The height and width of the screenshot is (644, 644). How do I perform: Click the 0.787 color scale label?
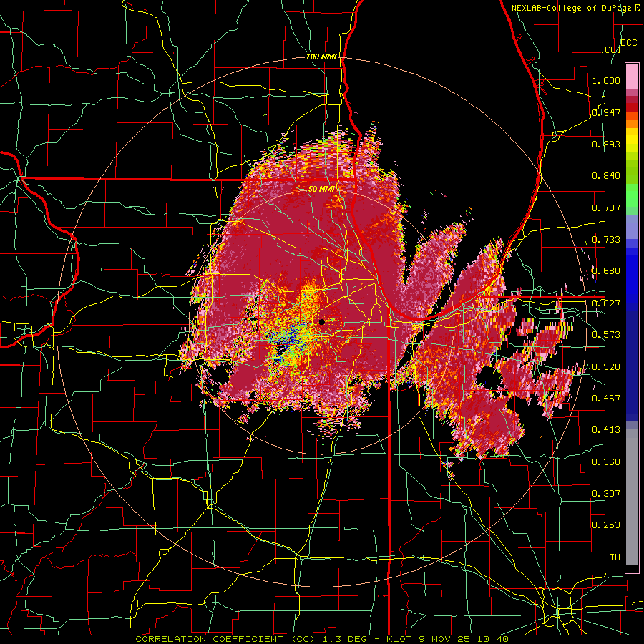pos(606,208)
